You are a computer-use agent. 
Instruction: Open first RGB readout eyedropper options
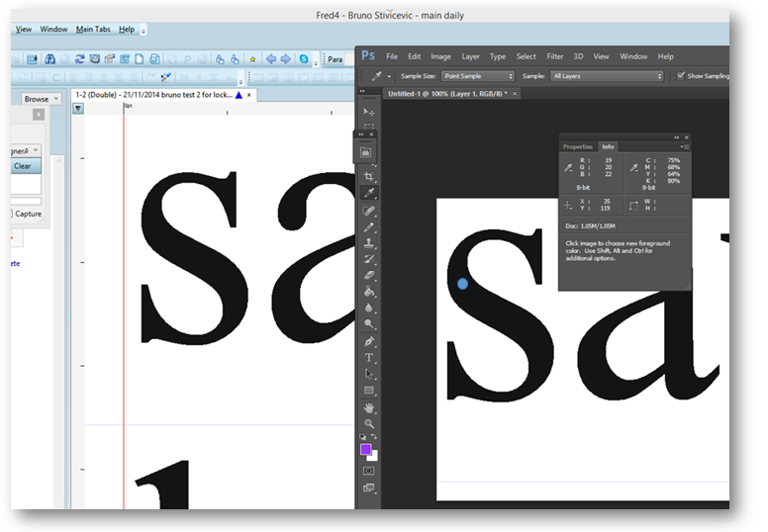point(568,168)
